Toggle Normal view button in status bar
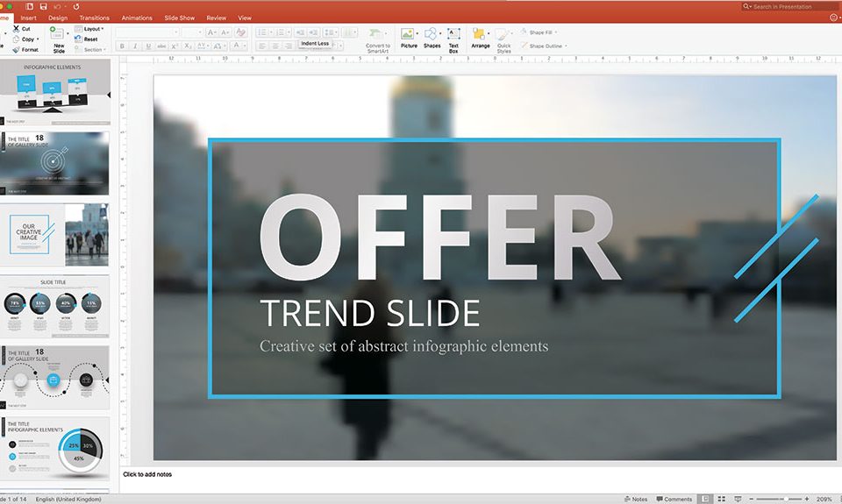 [x=705, y=499]
